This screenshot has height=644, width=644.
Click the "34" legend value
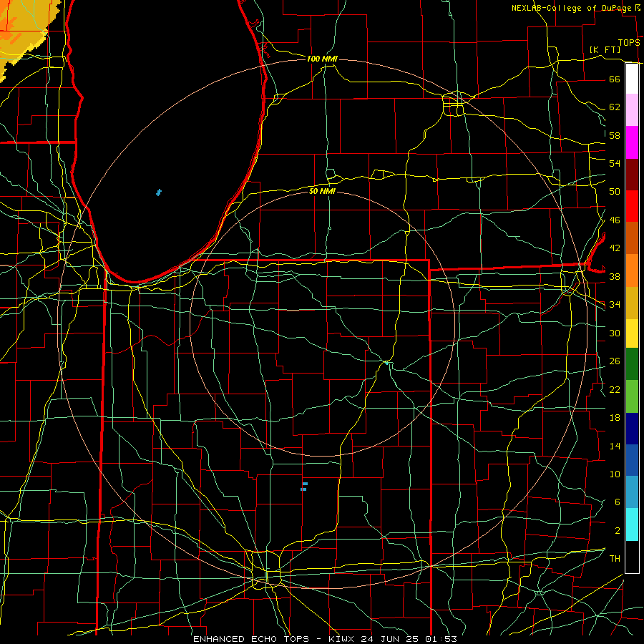[x=615, y=305]
